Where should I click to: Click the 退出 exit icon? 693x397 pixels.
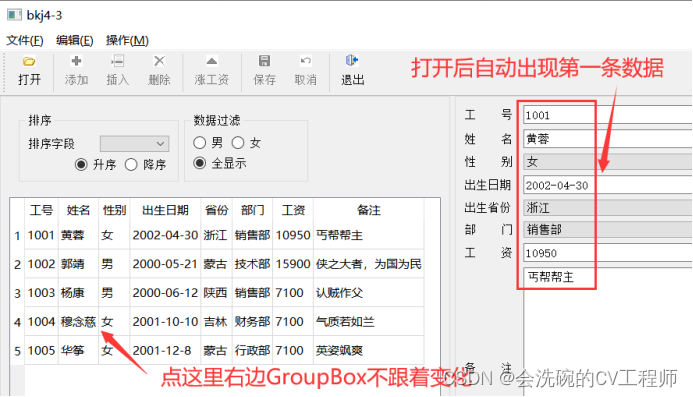point(352,60)
